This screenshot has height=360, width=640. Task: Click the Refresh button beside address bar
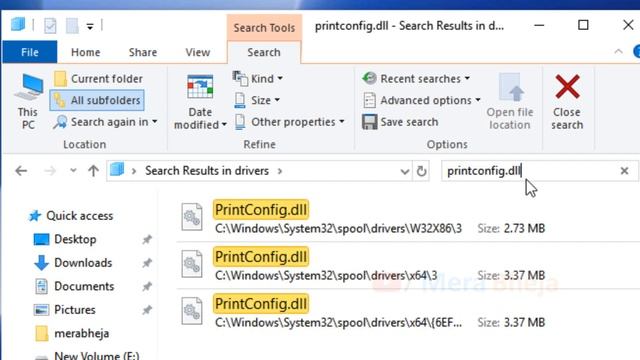(x=421, y=171)
